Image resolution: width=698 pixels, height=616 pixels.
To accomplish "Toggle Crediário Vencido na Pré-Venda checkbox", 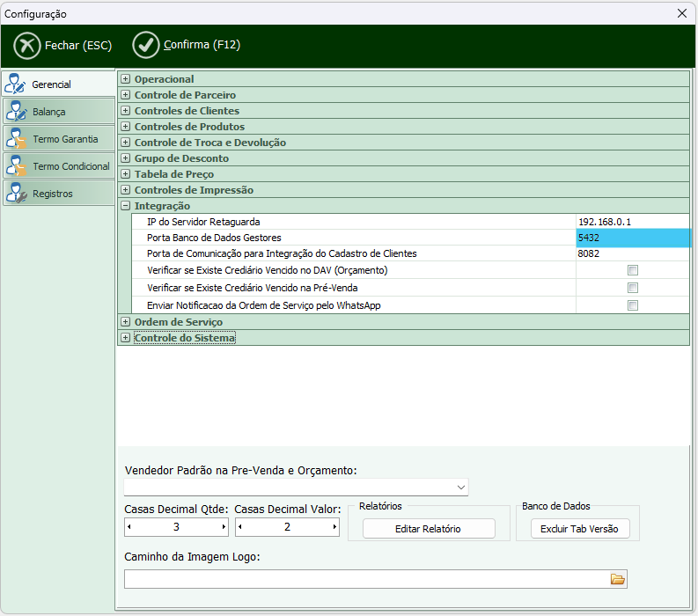I will click(632, 288).
